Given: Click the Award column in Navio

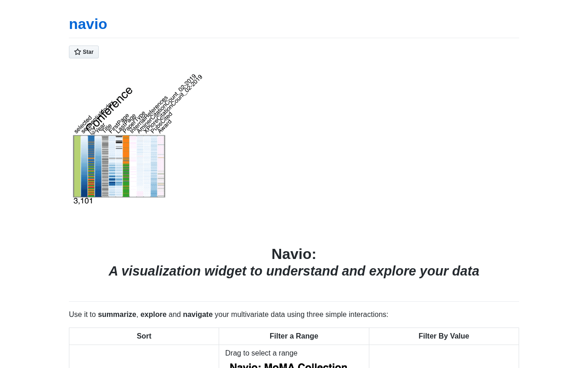Looking at the screenshot, I should click(161, 166).
